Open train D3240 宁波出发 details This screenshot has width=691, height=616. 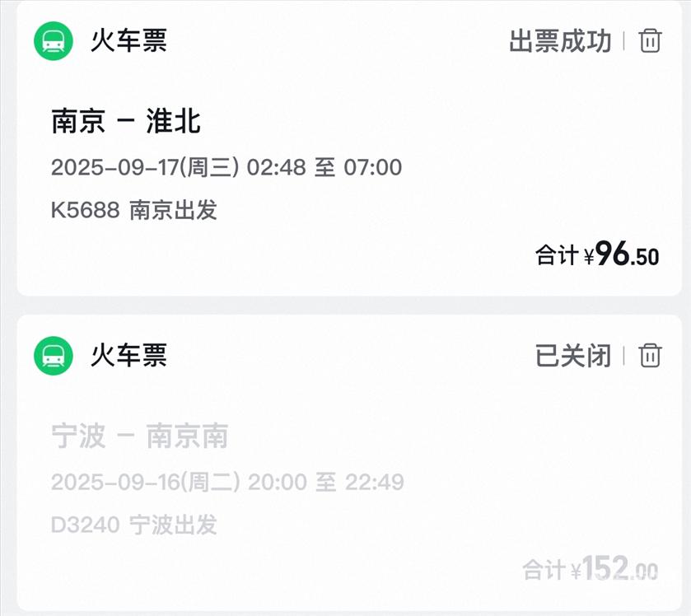134,525
